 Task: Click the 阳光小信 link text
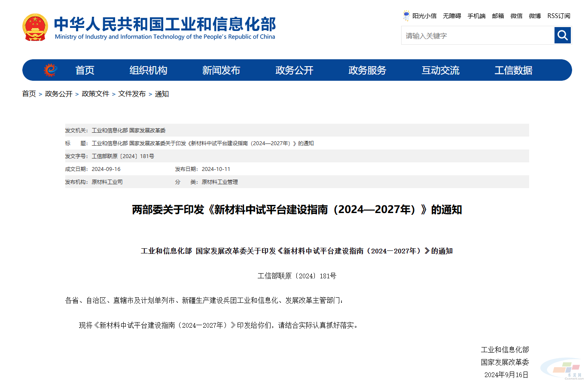click(x=424, y=16)
